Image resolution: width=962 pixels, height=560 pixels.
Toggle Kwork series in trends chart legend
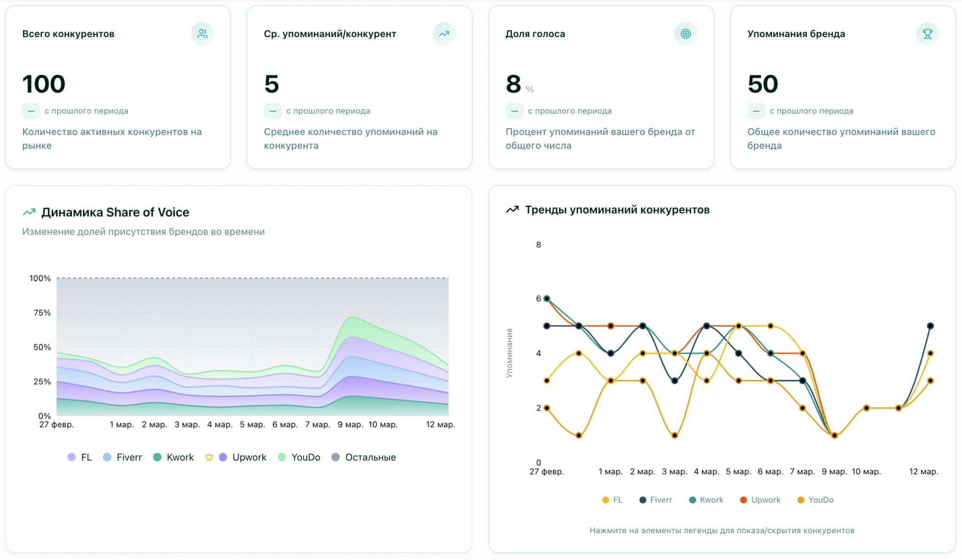pos(706,500)
